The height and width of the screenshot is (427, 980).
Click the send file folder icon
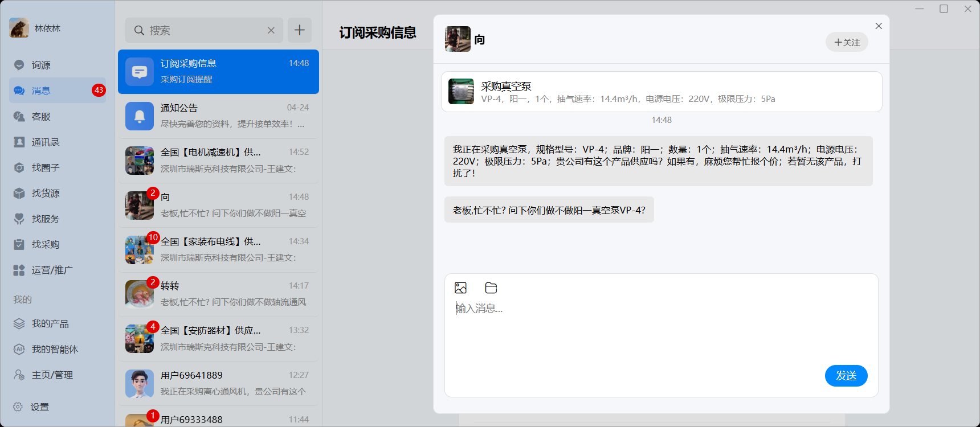pyautogui.click(x=491, y=288)
